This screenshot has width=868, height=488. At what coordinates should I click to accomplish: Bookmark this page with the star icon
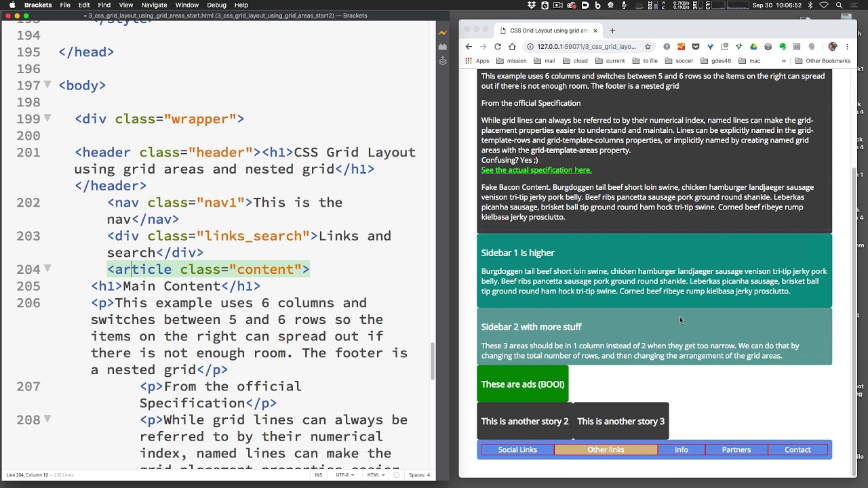click(x=648, y=47)
